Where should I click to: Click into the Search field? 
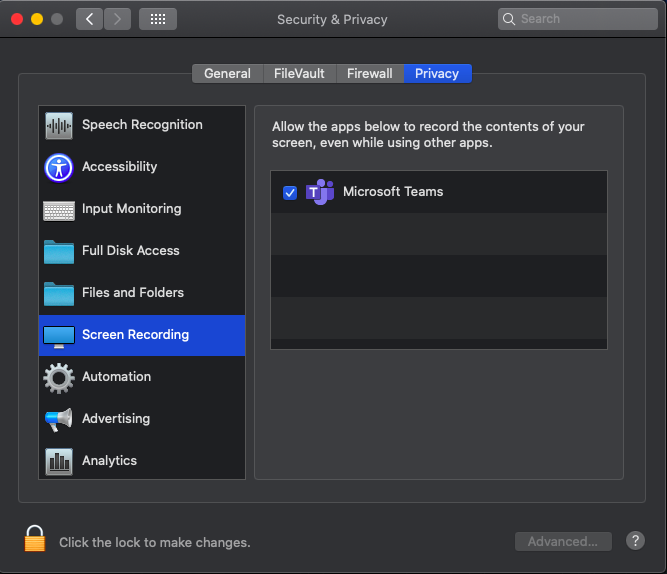click(x=578, y=19)
